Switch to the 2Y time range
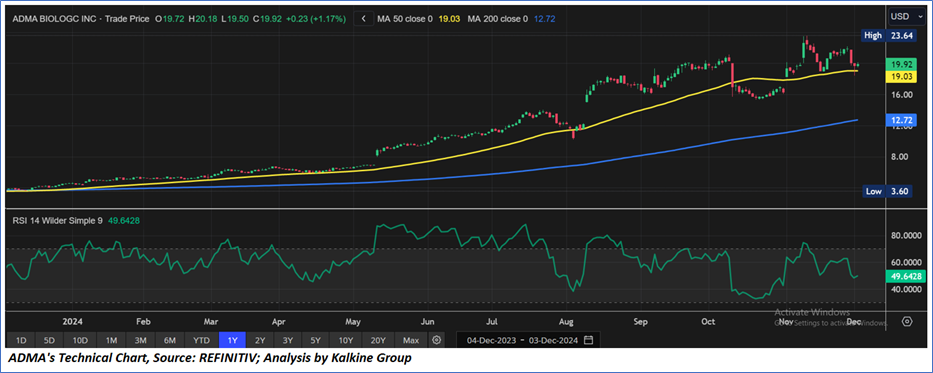The height and width of the screenshot is (373, 933). tap(260, 340)
